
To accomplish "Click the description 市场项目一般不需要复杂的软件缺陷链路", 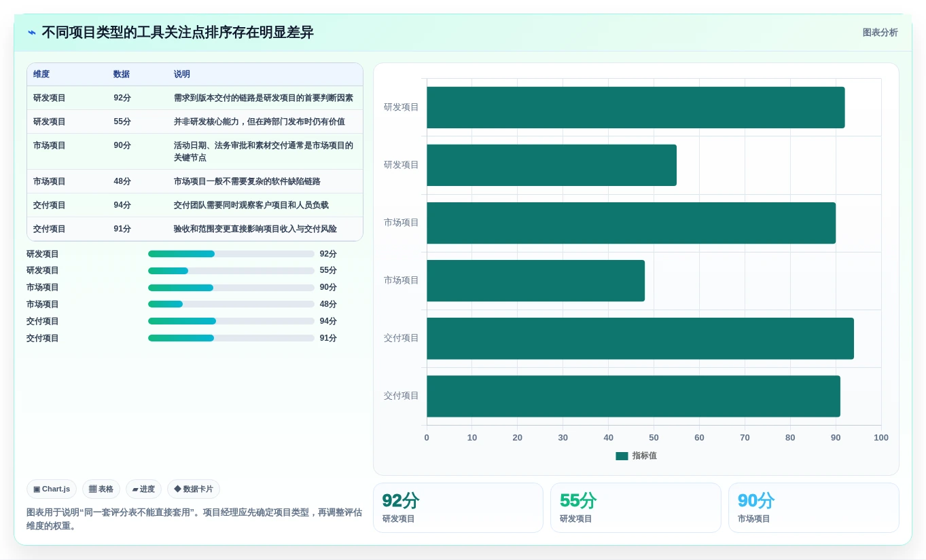I will pos(247,181).
